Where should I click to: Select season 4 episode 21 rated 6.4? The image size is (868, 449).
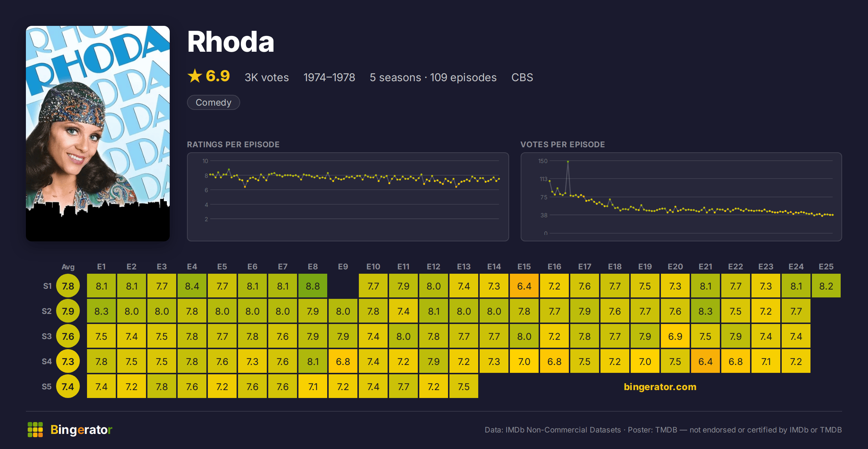coord(705,361)
